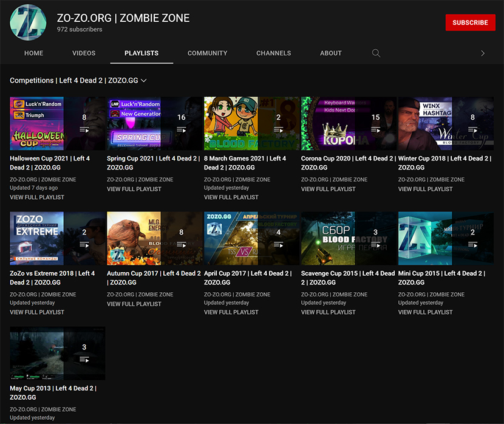
Task: View full playlist for Halloween Cup 2021
Action: point(37,197)
